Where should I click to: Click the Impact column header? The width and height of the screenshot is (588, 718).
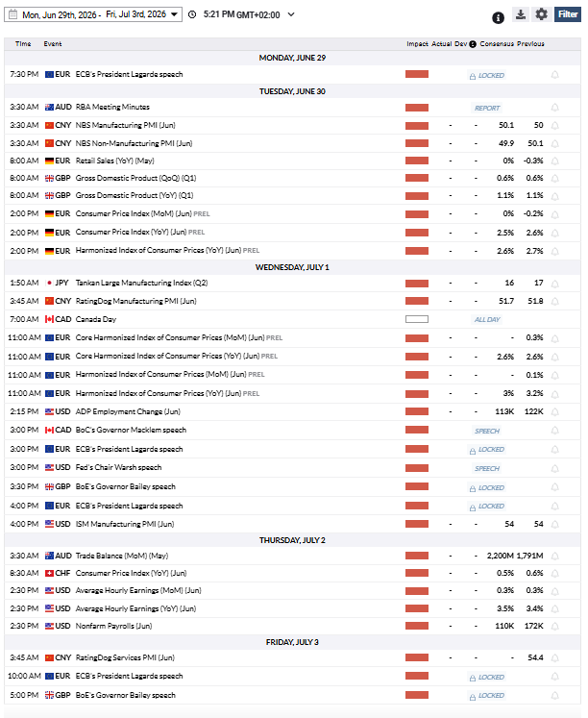click(417, 44)
